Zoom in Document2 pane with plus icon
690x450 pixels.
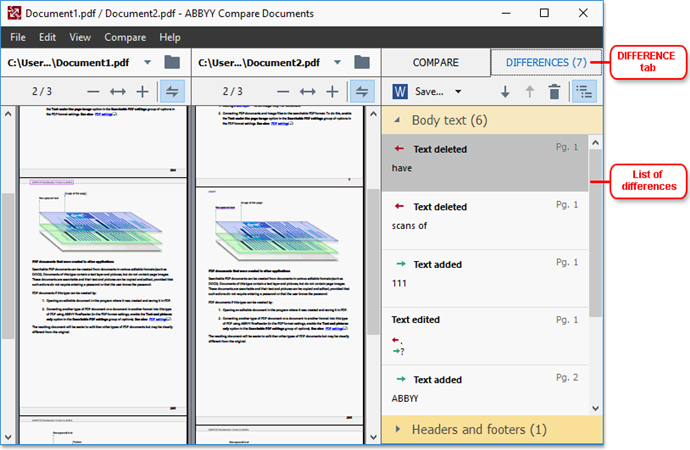click(x=332, y=91)
